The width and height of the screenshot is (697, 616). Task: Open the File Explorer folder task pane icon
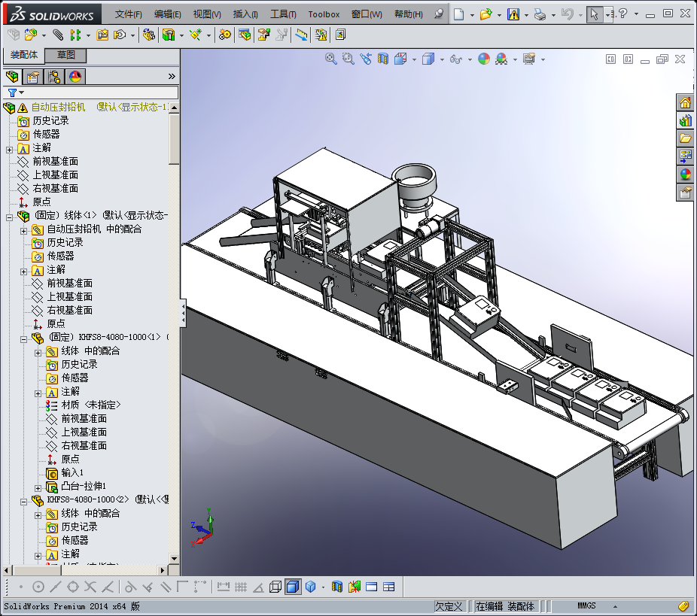pos(686,138)
